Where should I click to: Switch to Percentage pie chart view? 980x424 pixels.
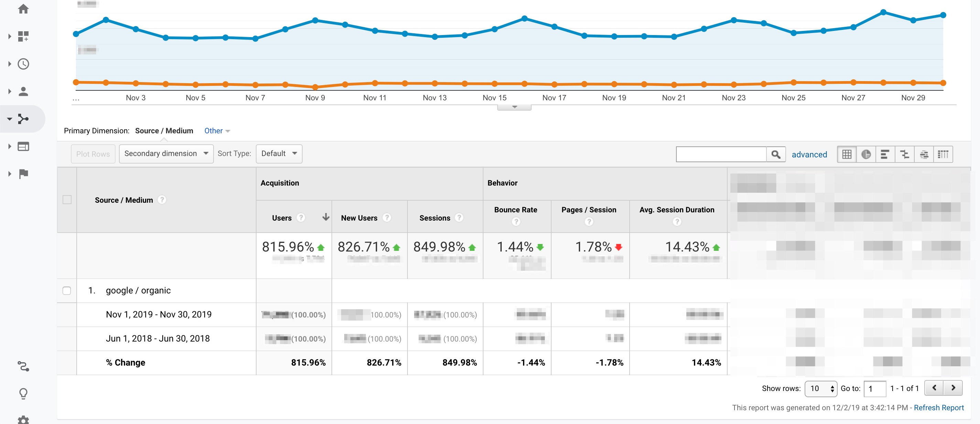click(866, 154)
